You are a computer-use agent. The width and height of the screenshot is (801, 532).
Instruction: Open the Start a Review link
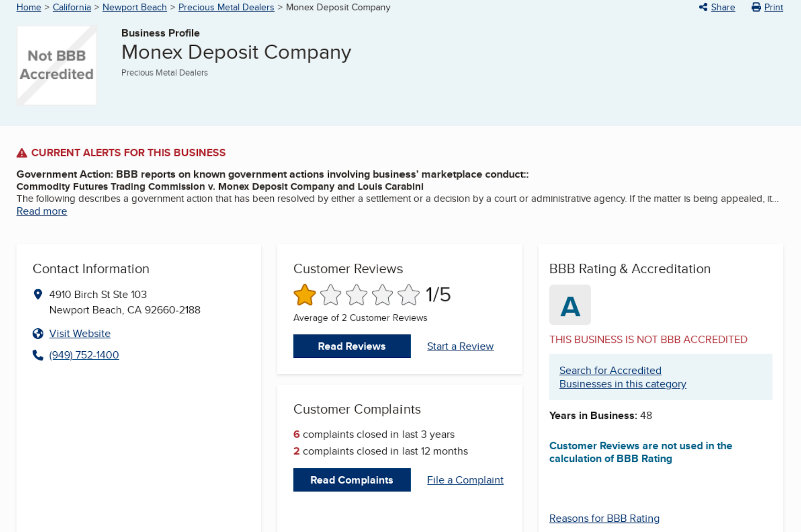460,346
